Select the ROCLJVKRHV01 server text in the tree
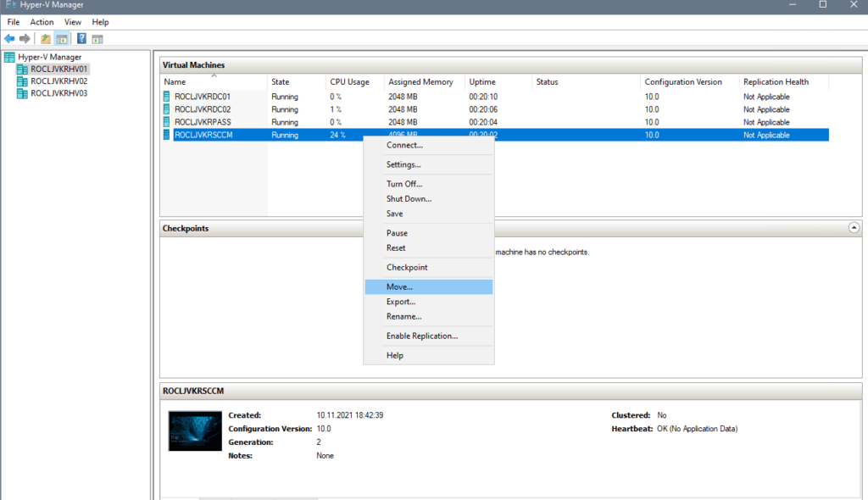 [58, 69]
